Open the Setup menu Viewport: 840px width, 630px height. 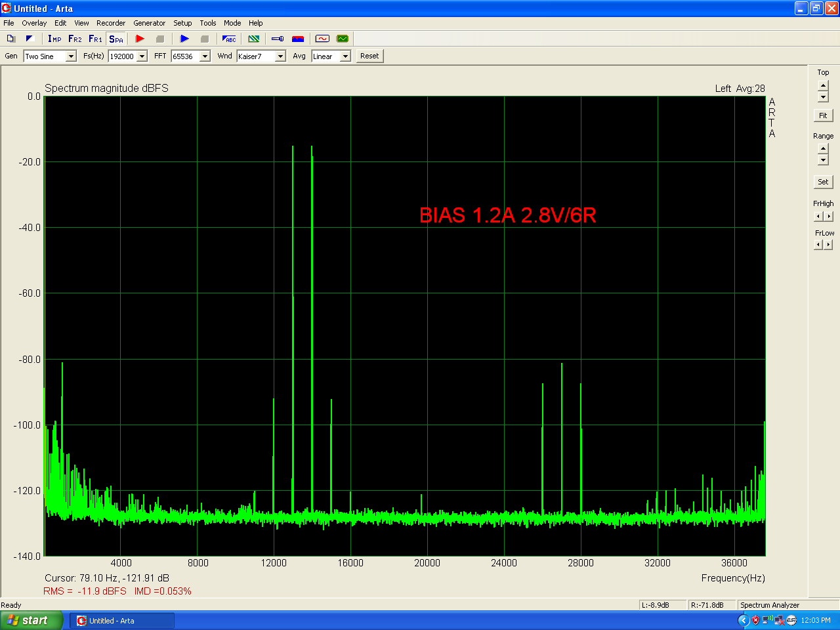coord(182,23)
